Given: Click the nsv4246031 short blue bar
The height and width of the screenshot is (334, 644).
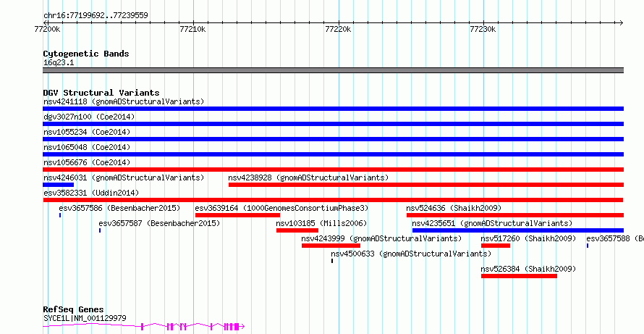Looking at the screenshot, I should point(59,185).
